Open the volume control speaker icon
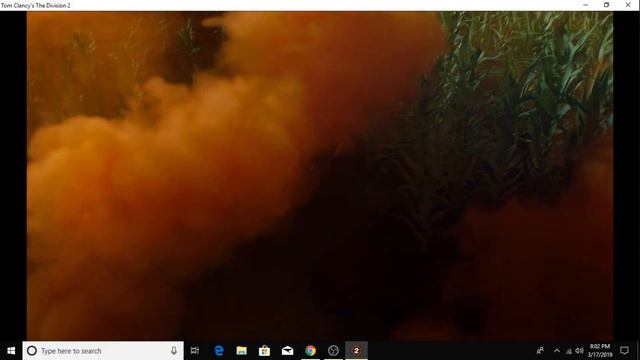640x360 pixels. coord(579,351)
